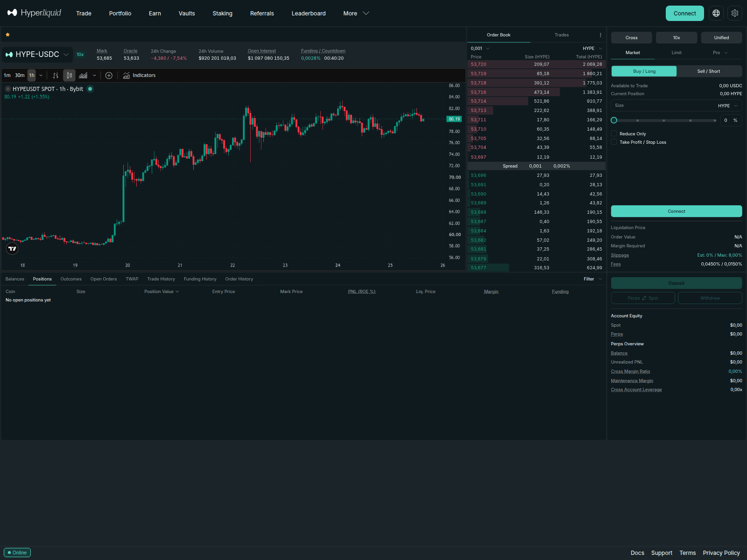747x560 pixels.
Task: Click the compare/add symbol plus icon
Action: click(x=109, y=75)
